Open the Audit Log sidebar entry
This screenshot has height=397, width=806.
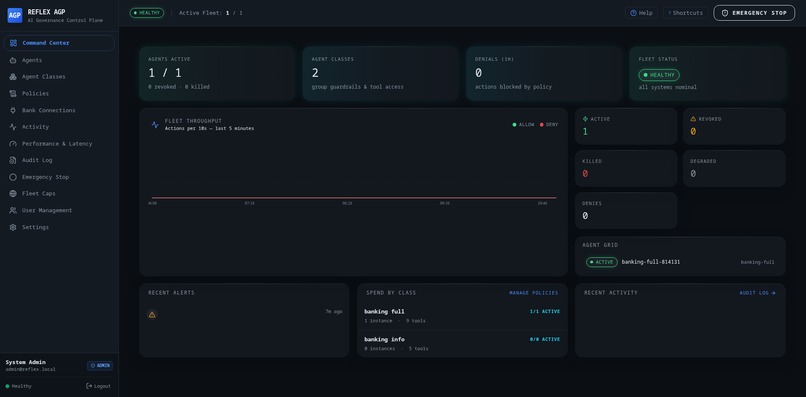coord(59,160)
